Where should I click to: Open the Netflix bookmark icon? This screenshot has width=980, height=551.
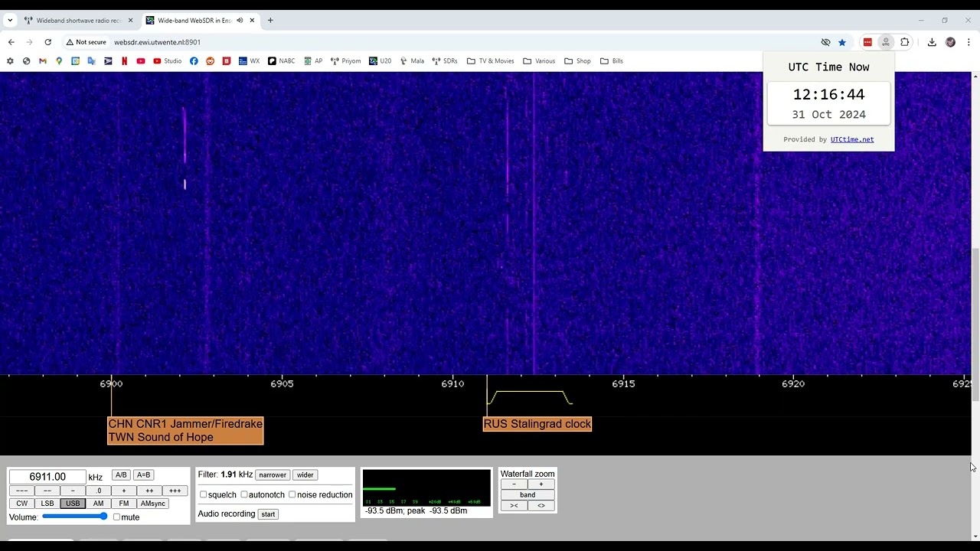[x=125, y=61]
